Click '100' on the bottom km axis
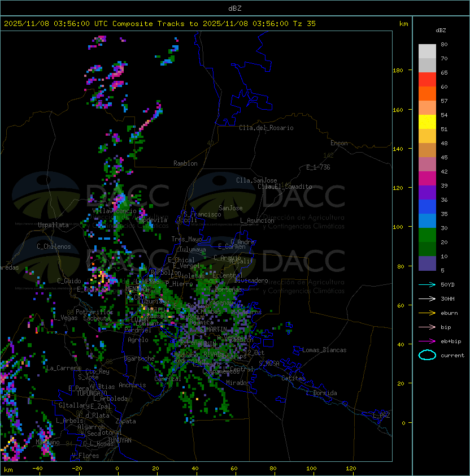 pos(311,469)
